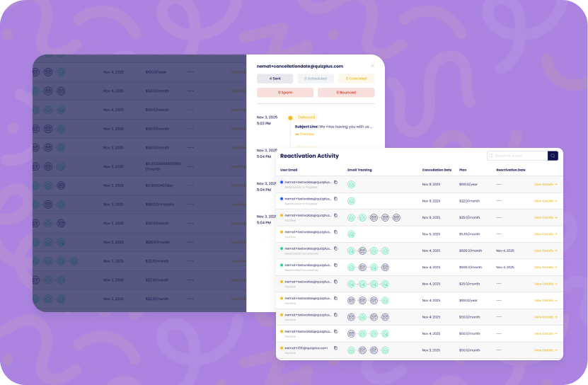Click the '$5.55/month' plan cell
This screenshot has width=588, height=385.
[x=470, y=234]
